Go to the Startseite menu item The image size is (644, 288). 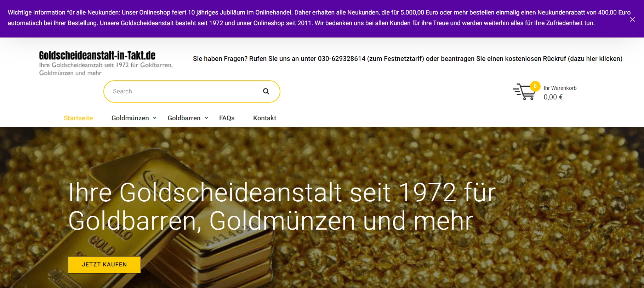78,118
